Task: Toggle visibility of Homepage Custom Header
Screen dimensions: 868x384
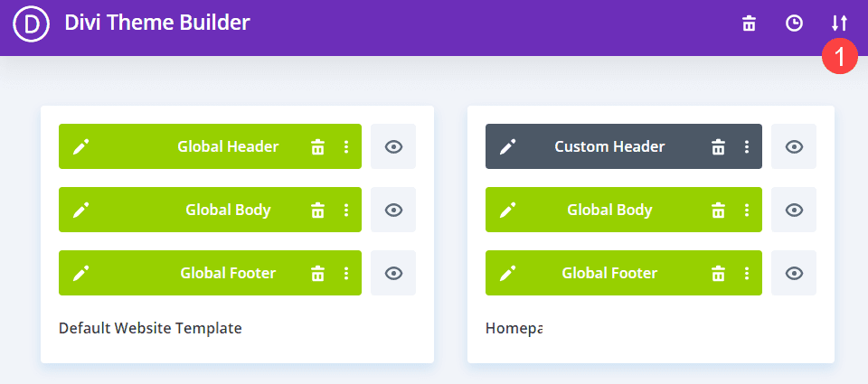Action: (794, 146)
